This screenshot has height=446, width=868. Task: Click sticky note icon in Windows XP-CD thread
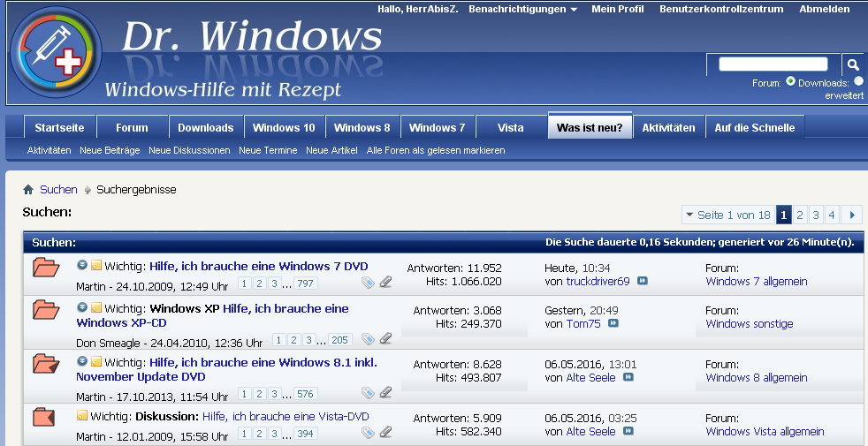pyautogui.click(x=96, y=307)
